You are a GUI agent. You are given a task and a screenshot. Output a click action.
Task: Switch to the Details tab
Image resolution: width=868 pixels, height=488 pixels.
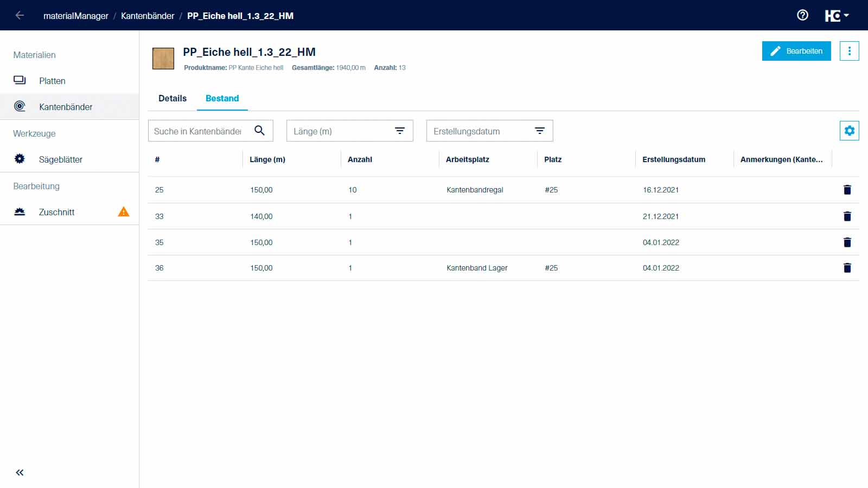pyautogui.click(x=173, y=98)
